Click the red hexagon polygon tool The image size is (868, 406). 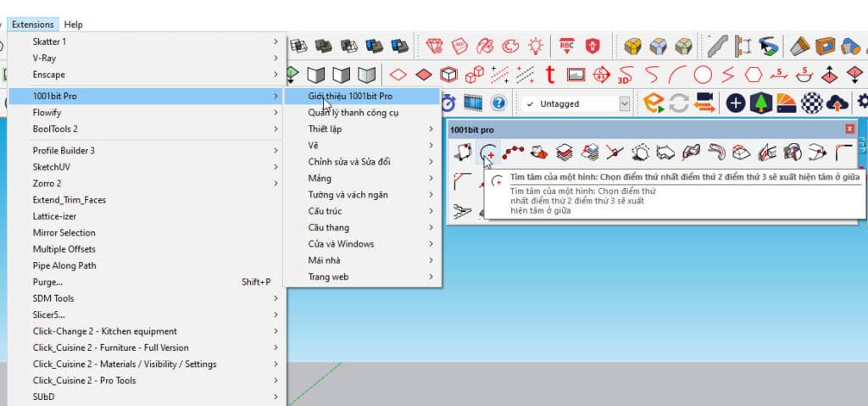point(754,75)
